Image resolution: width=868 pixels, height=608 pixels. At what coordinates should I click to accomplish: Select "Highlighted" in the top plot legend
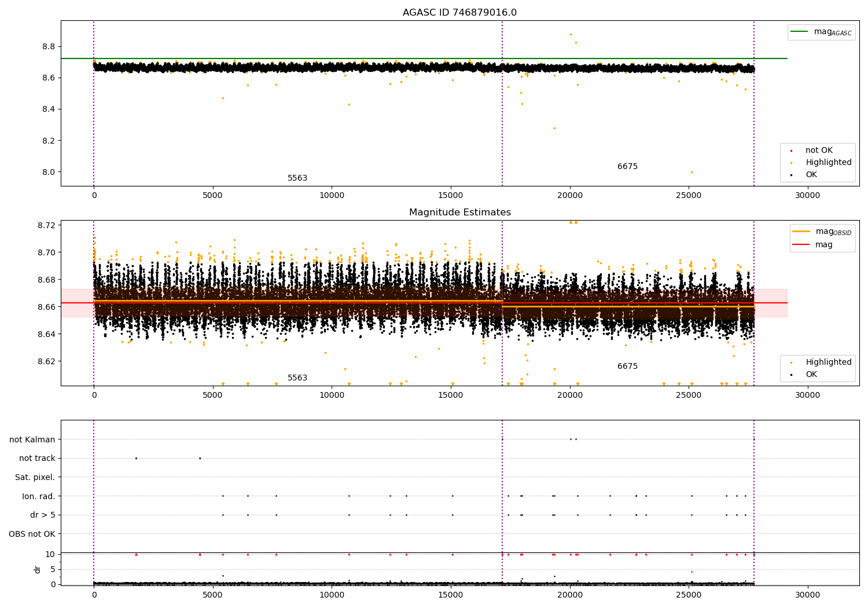point(828,163)
